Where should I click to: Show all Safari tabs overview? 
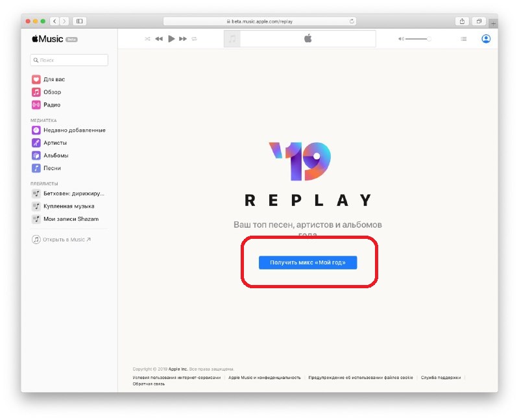[479, 21]
